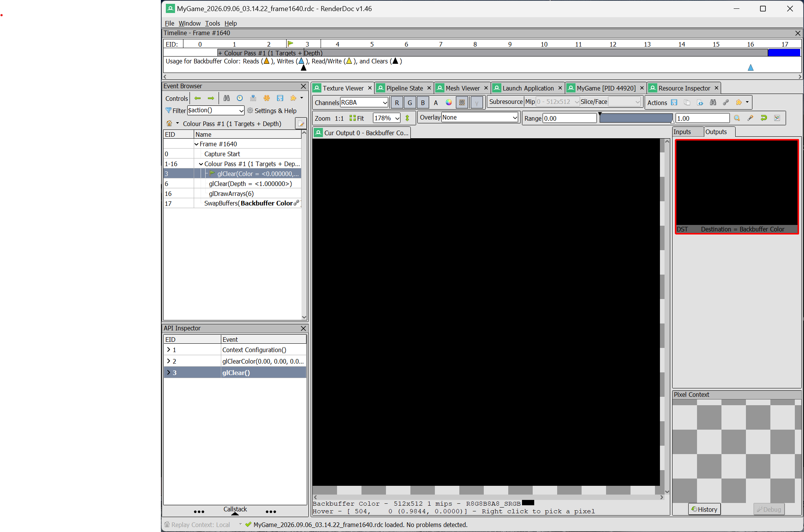
Task: Collapse the Colour Pass #1 tree node
Action: point(201,164)
